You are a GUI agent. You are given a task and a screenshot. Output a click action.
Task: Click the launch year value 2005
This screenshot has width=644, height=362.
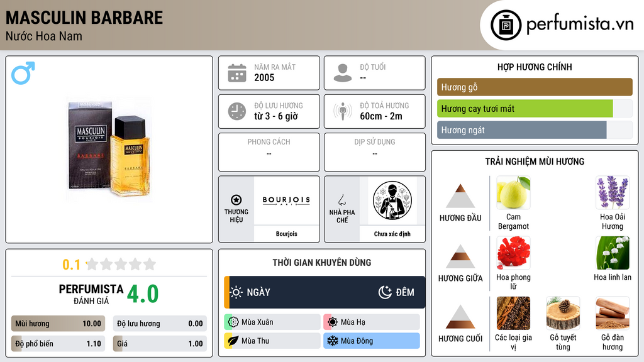[264, 77]
